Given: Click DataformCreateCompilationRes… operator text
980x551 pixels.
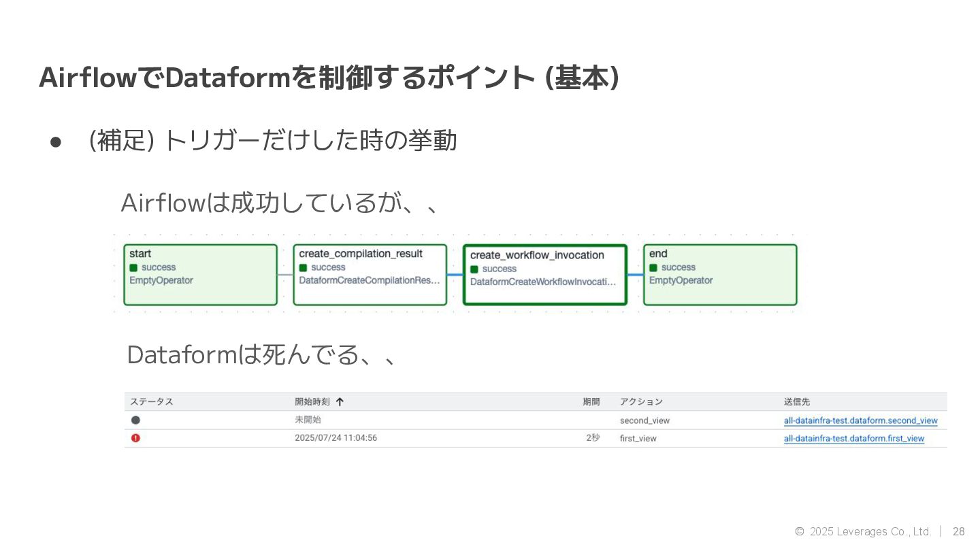Looking at the screenshot, I should pos(370,280).
